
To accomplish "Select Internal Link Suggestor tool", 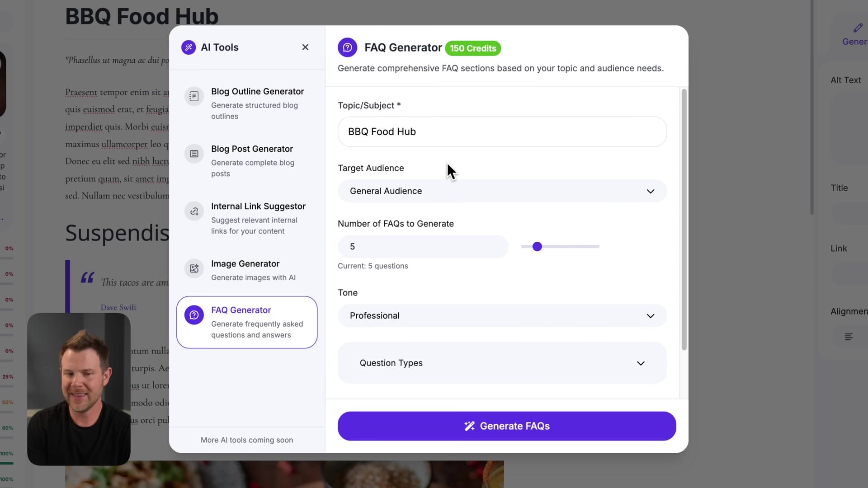I will (247, 218).
